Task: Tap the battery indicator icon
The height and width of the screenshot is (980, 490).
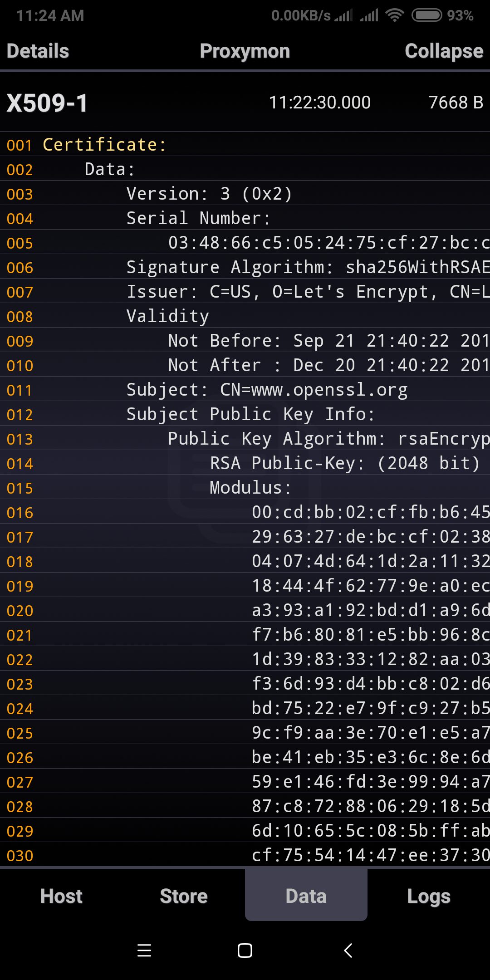Action: pyautogui.click(x=426, y=15)
